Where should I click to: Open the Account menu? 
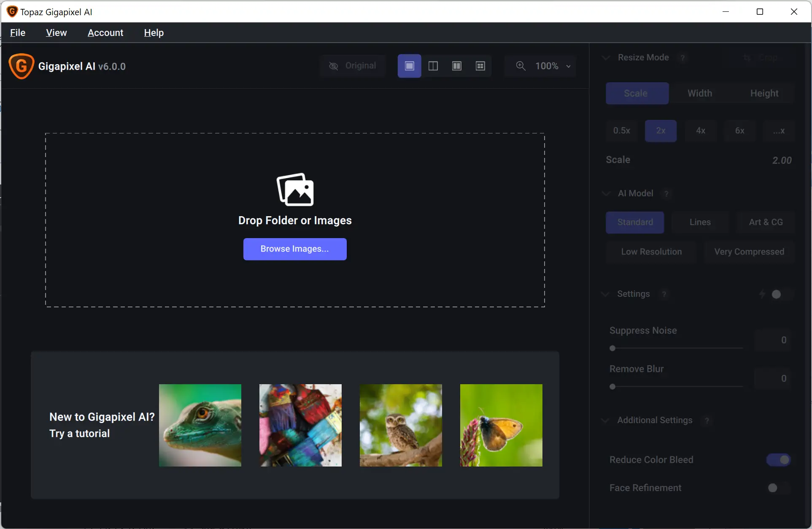[105, 33]
